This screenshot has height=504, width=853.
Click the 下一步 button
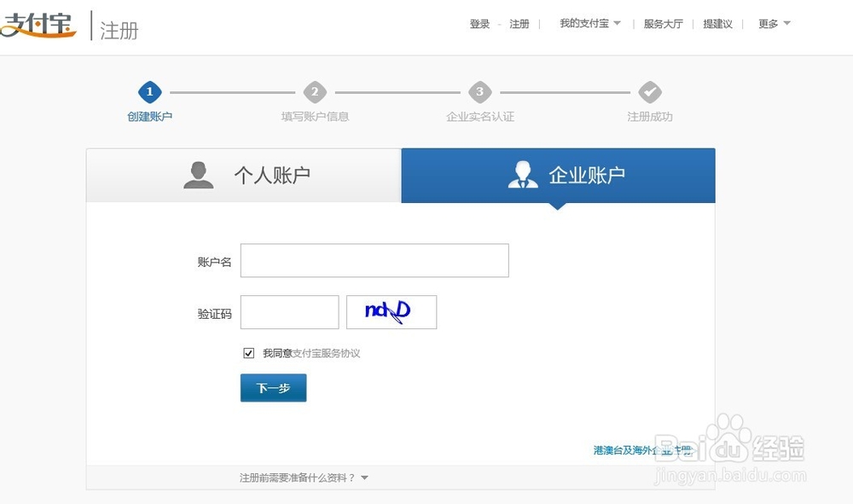(273, 388)
